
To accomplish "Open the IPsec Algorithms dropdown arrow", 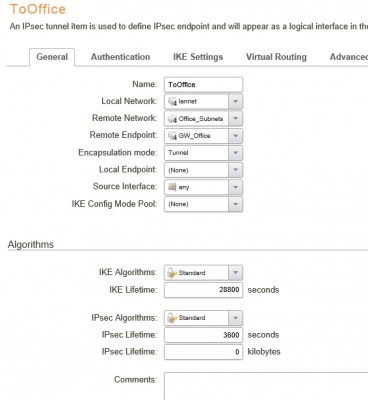I will [235, 318].
